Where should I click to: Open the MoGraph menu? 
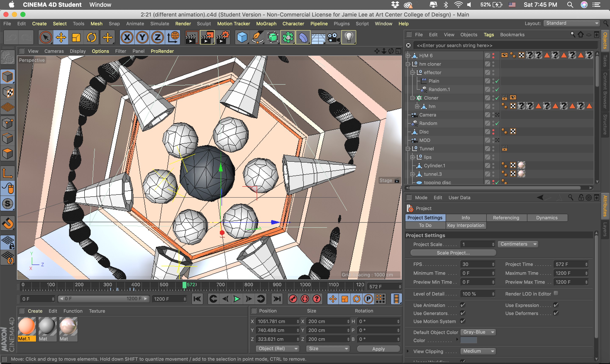click(266, 24)
